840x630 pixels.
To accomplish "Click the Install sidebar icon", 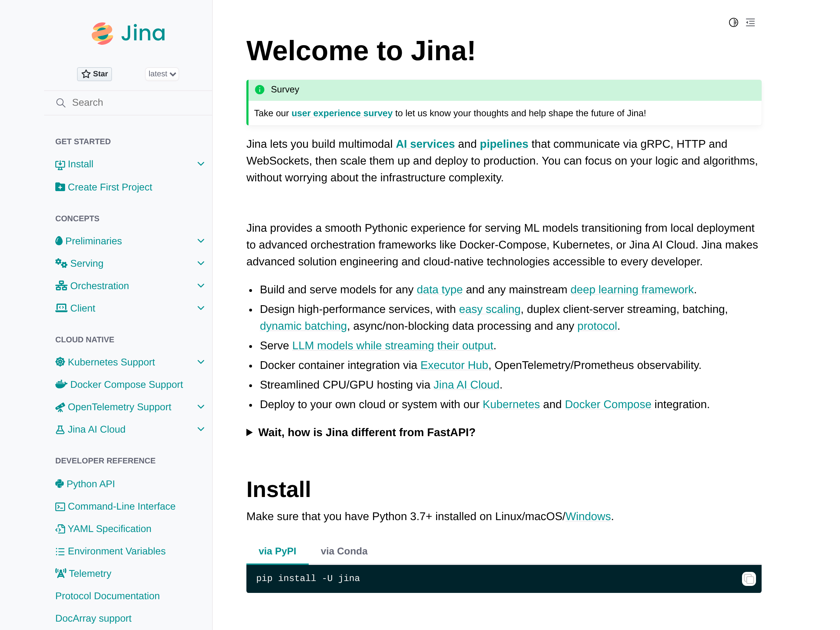I will 60,164.
